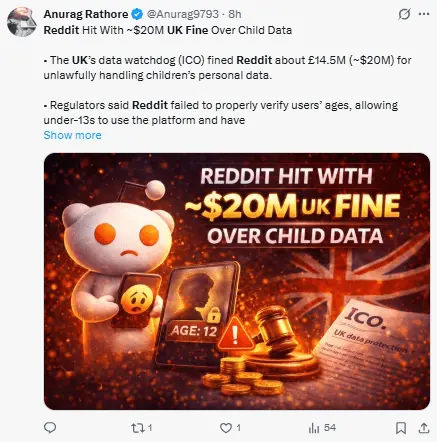Image resolution: width=437 pixels, height=442 pixels.
Task: Open the @Anurag9793 handle link
Action: 183,14
